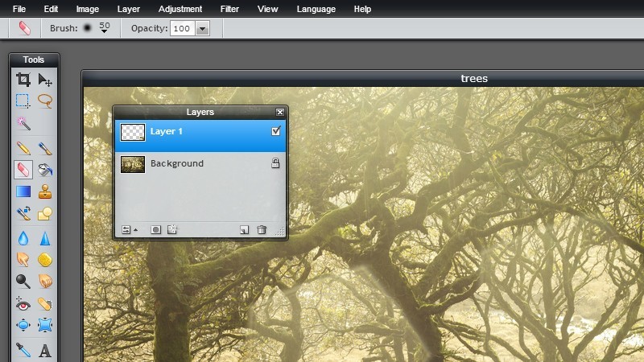
Task: Select the Clone stamp tool
Action: pyautogui.click(x=45, y=191)
